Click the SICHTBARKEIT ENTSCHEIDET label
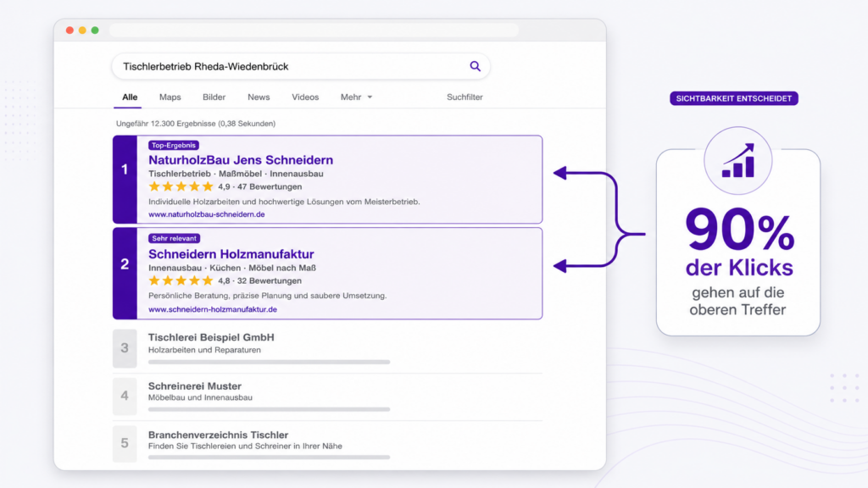 (733, 98)
